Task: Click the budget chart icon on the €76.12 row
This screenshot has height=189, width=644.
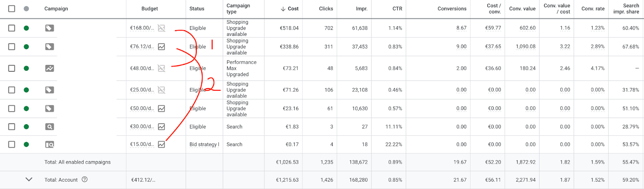Action: point(161,47)
